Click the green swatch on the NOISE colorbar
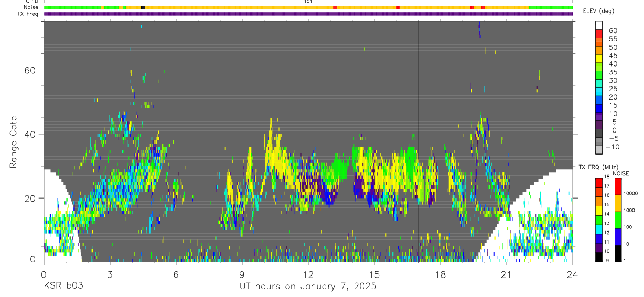 [x=617, y=220]
